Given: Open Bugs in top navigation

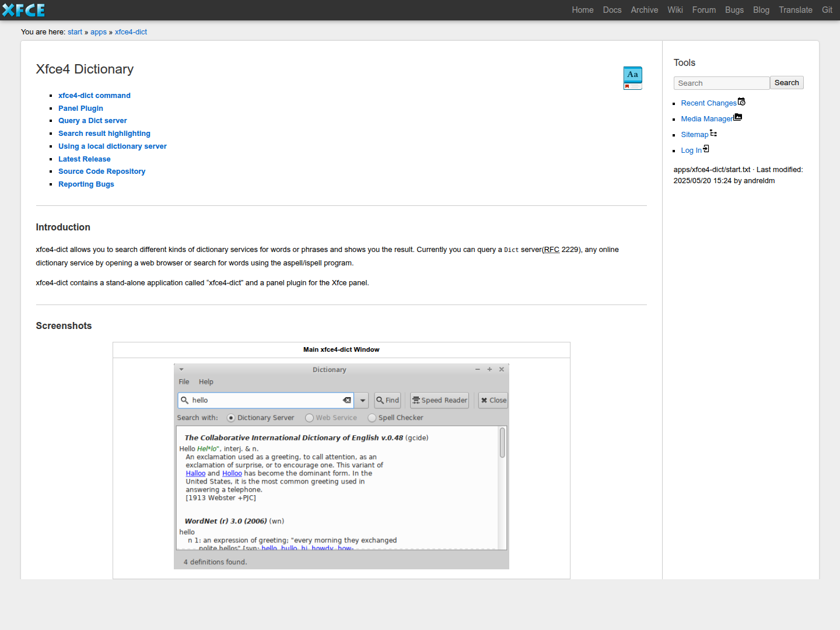Looking at the screenshot, I should (734, 10).
